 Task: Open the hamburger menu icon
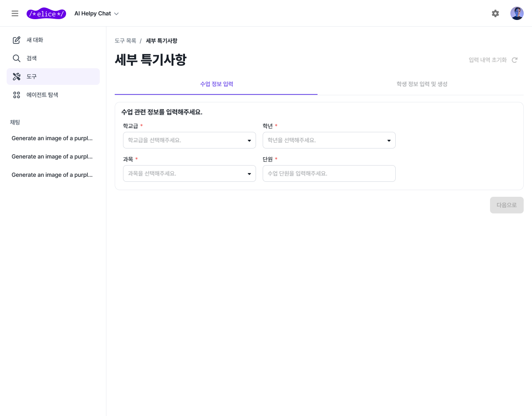click(15, 13)
